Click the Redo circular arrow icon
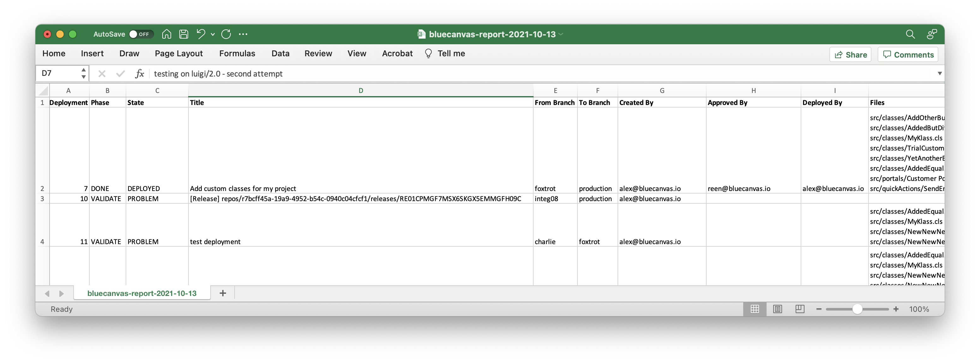Screen dimensions: 980x363 [226, 34]
